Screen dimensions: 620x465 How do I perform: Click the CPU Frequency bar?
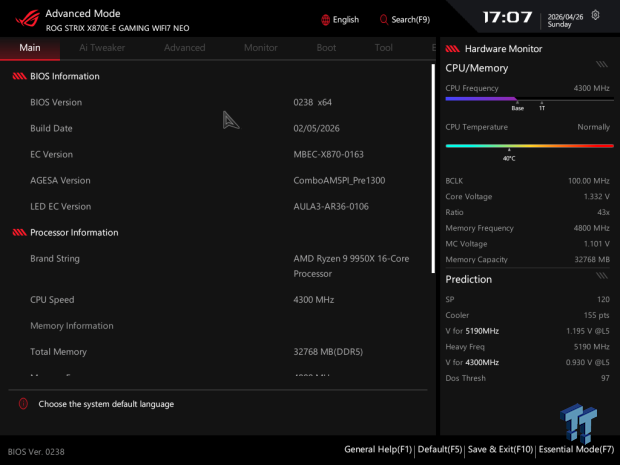[529, 99]
